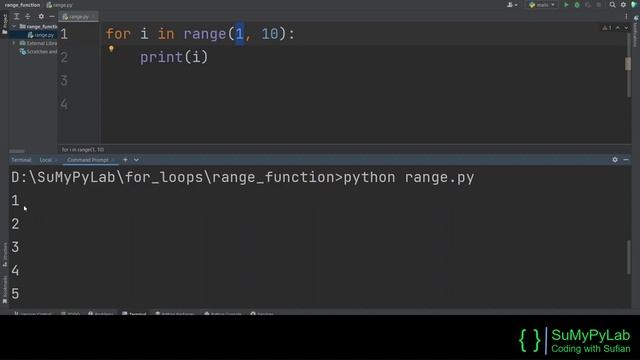Click the python range.py command line in terminal
The width and height of the screenshot is (640, 360).
409,178
